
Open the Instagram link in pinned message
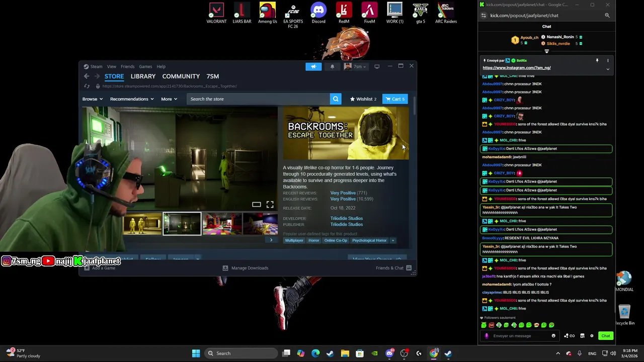(x=516, y=68)
